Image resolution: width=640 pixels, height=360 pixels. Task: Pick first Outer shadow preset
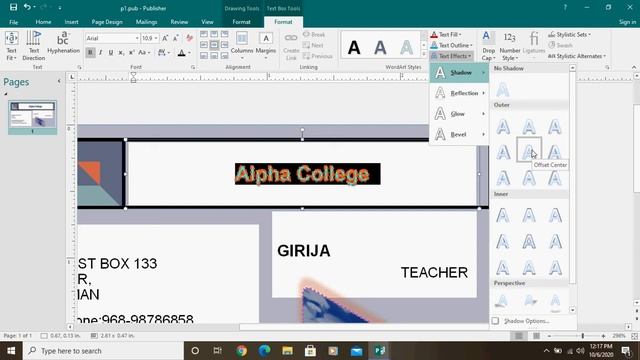click(503, 127)
